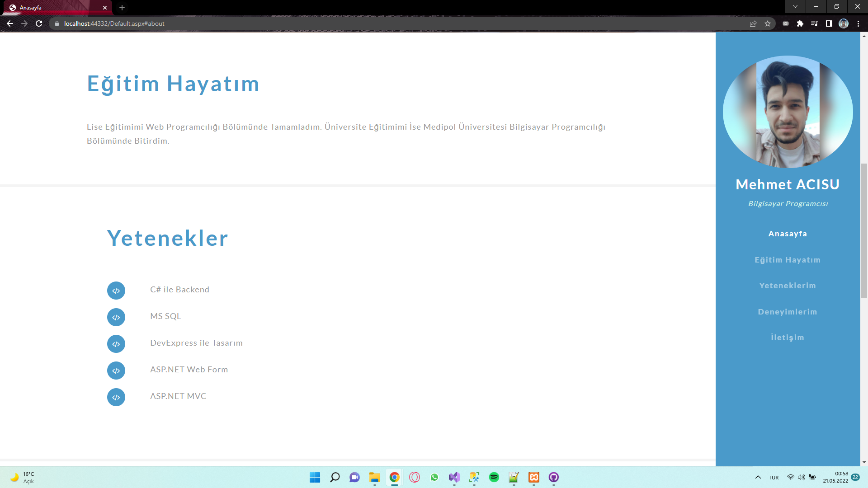Bookmark this page with the star icon
The width and height of the screenshot is (868, 488).
pos(768,23)
